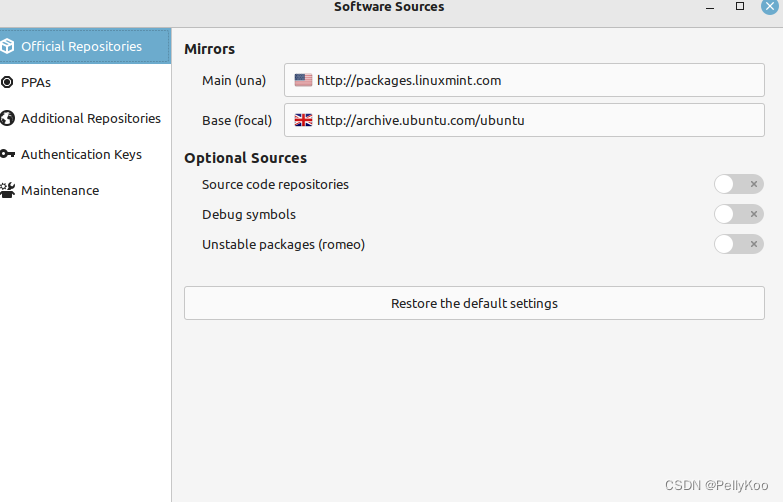Open the Official Repositories section
The image size is (783, 502).
pyautogui.click(x=85, y=46)
